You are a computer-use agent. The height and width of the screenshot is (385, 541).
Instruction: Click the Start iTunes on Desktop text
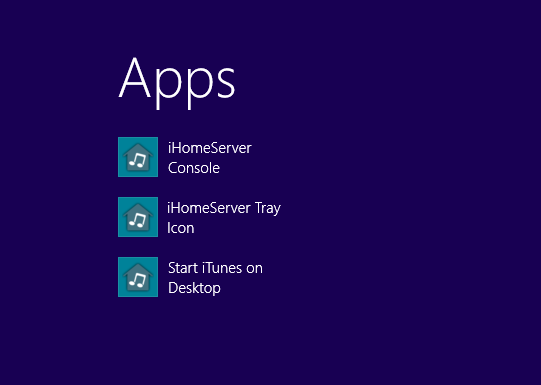coord(215,278)
